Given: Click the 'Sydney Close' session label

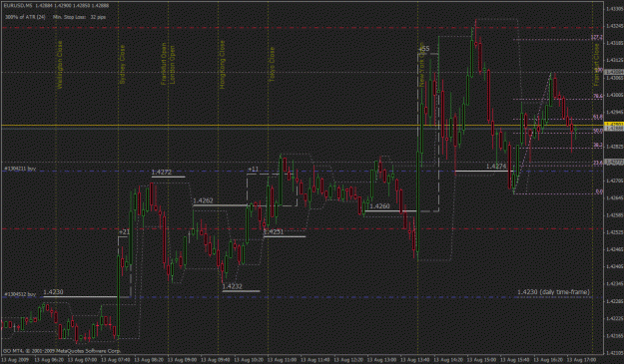Looking at the screenshot, I should 123,64.
